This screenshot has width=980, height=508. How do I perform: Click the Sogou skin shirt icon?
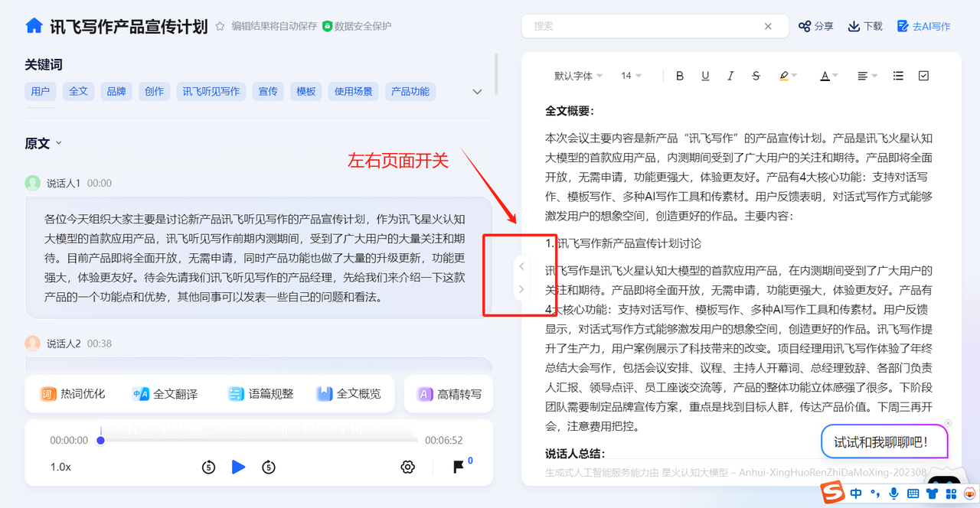click(932, 494)
